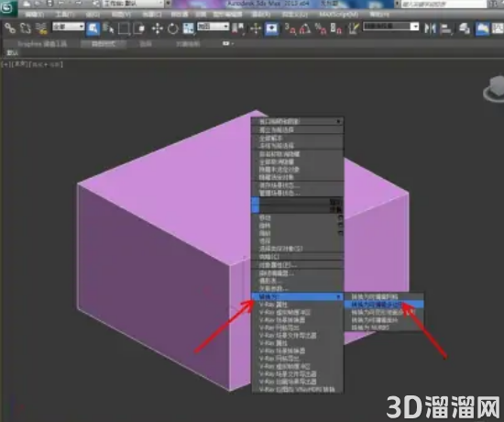Toggle the 3D Snaps button
The height and width of the screenshot is (422, 504).
[290, 28]
